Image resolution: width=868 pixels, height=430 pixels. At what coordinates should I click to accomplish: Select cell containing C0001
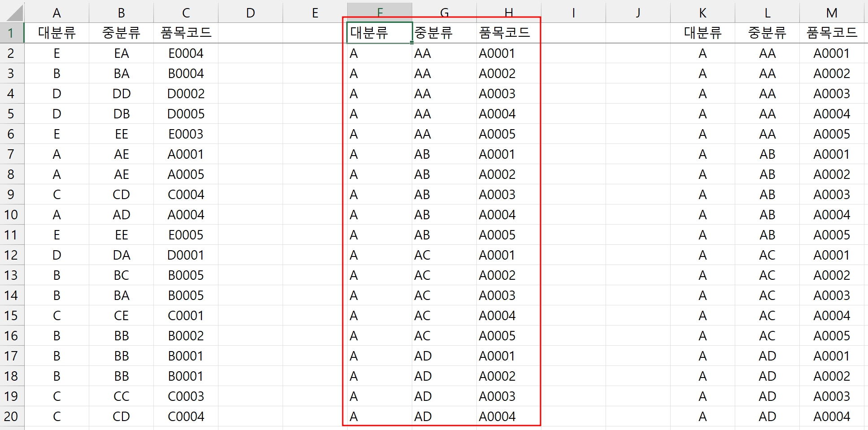(185, 315)
